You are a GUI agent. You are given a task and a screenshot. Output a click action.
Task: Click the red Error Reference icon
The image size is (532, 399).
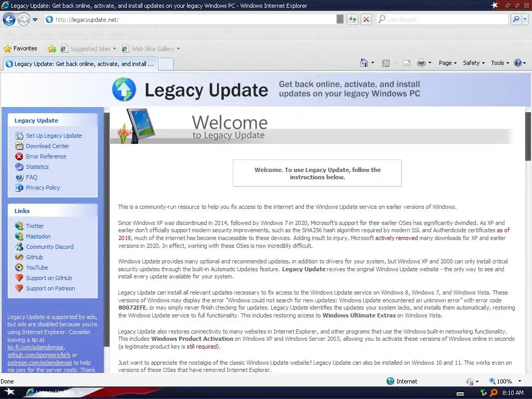(19, 156)
